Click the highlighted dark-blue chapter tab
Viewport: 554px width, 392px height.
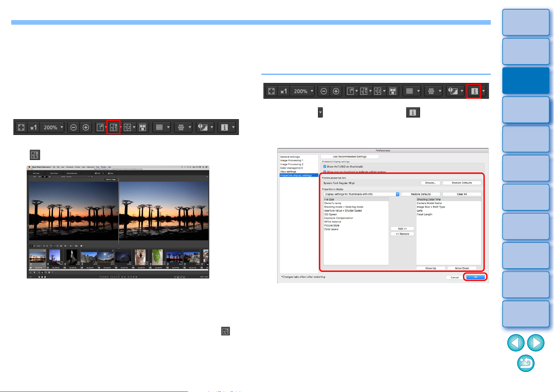click(x=526, y=81)
